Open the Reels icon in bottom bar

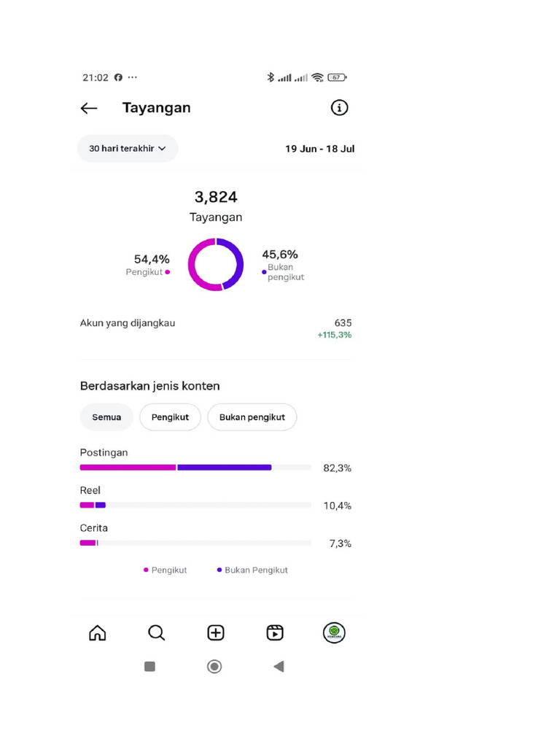pyautogui.click(x=275, y=632)
